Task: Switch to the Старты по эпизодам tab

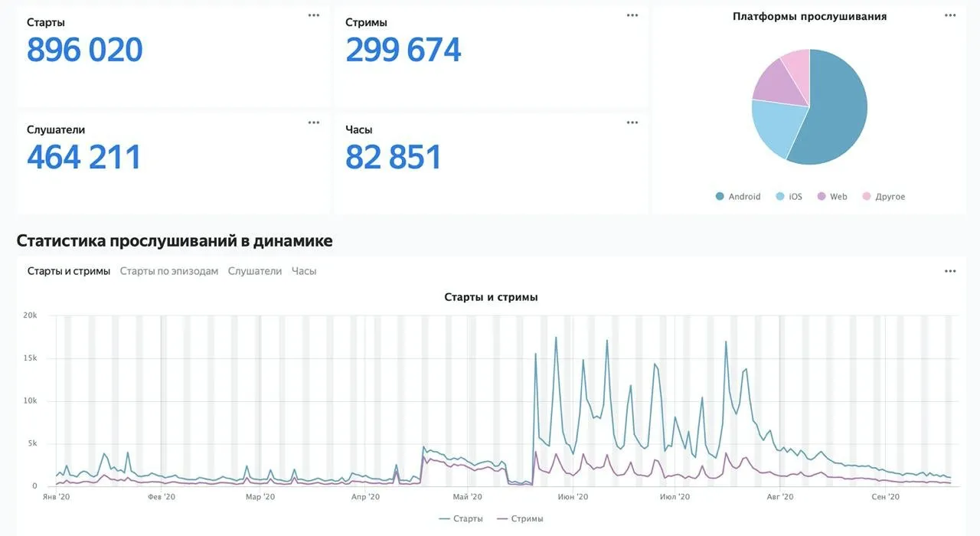Action: [x=169, y=271]
